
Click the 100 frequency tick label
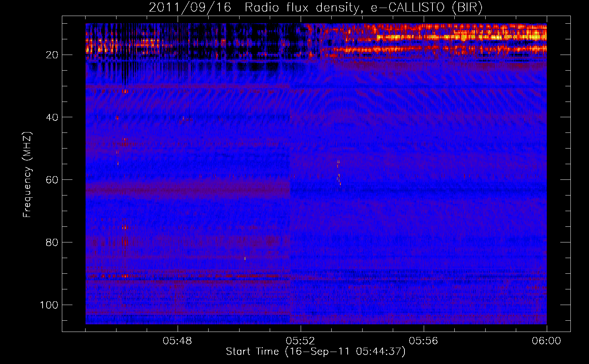tap(50, 305)
